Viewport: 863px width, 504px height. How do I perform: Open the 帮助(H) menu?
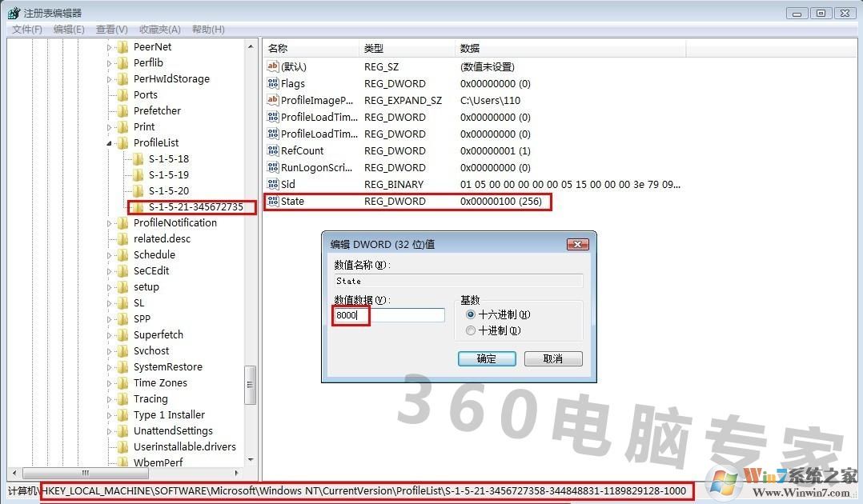pos(208,29)
